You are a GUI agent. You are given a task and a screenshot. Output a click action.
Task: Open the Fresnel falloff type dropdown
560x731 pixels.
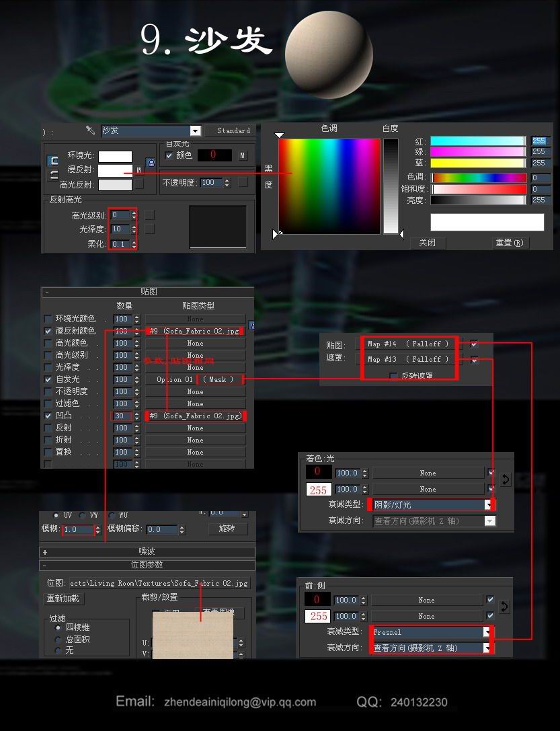click(x=487, y=632)
